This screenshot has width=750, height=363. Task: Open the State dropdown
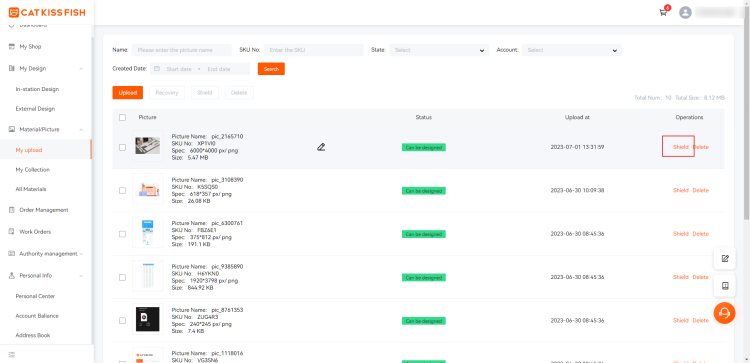pos(439,50)
